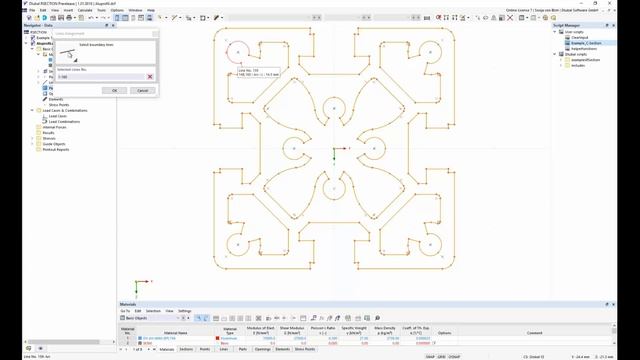Open the Calculate menu

(x=84, y=10)
